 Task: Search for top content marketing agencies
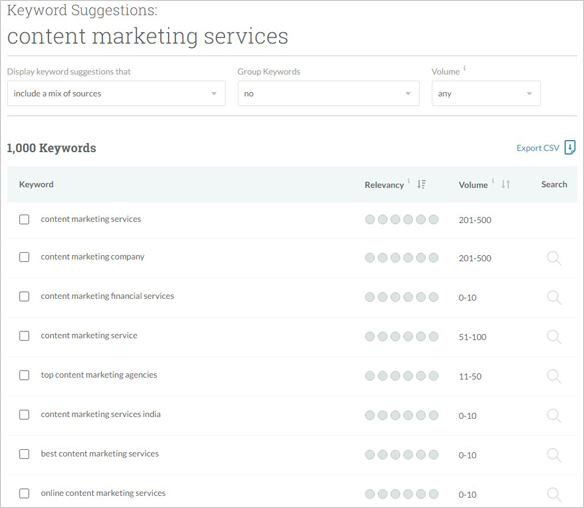pos(554,377)
